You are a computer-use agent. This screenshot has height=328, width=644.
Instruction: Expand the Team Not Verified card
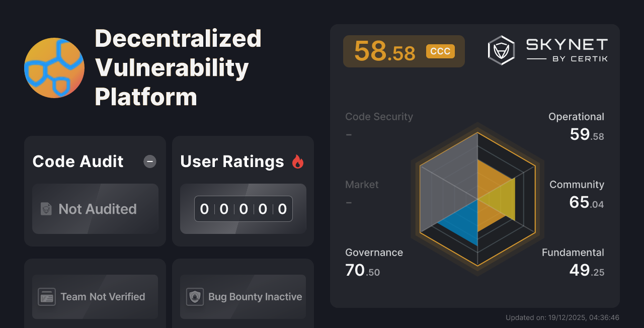(x=95, y=297)
